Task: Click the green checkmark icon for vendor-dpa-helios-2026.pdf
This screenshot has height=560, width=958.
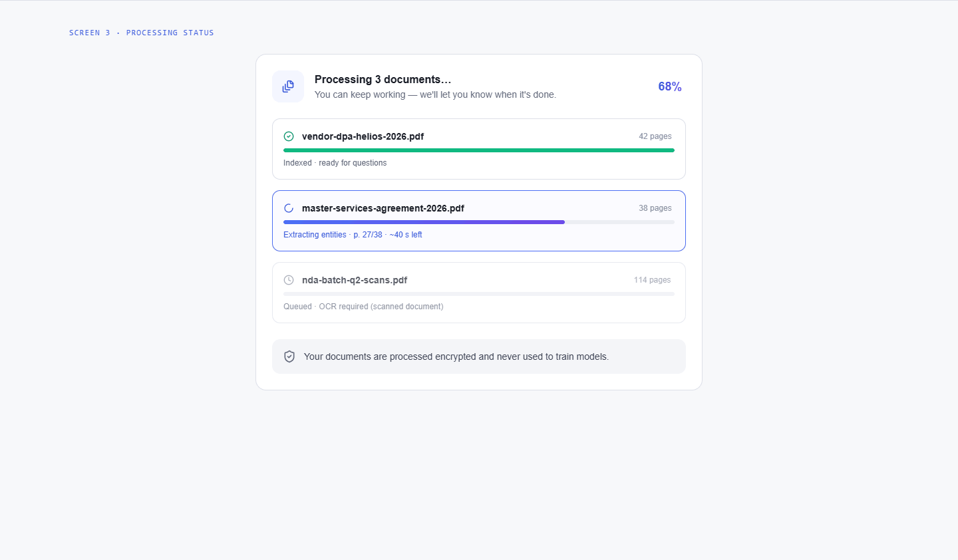Action: pyautogui.click(x=289, y=136)
